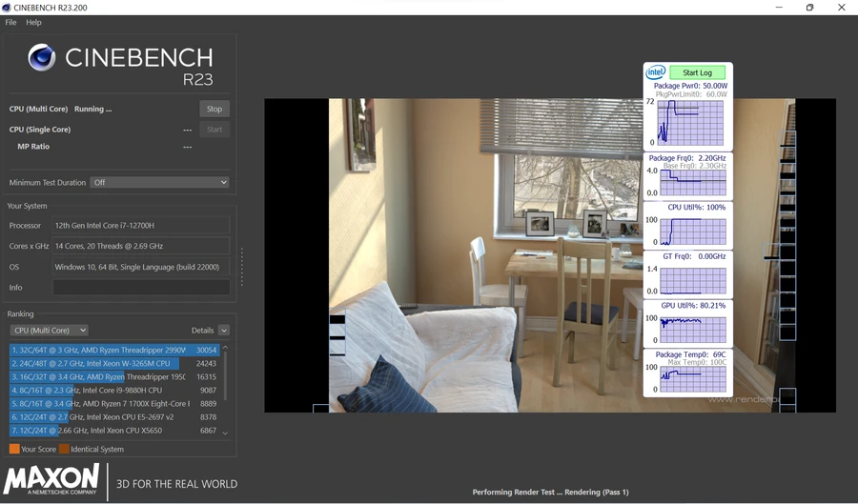Image resolution: width=858 pixels, height=504 pixels.
Task: Select the Intel Xeon CPU E5-2697 v2 row
Action: 114,416
